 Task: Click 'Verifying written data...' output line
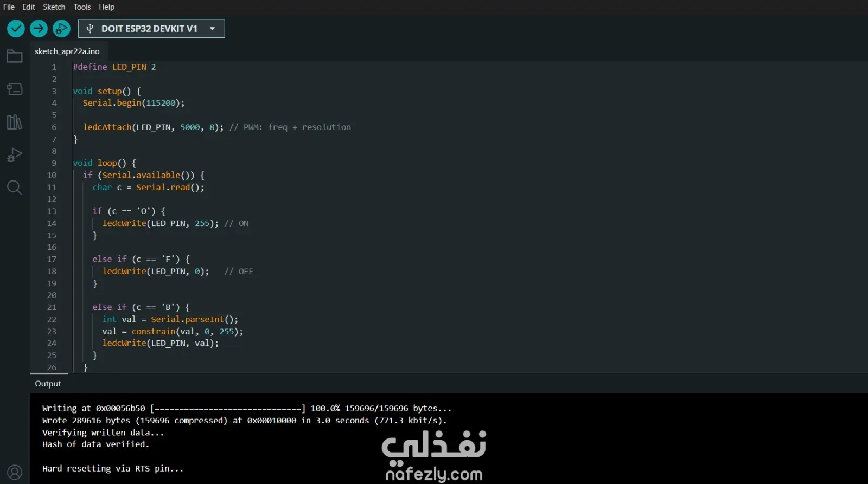coord(103,433)
